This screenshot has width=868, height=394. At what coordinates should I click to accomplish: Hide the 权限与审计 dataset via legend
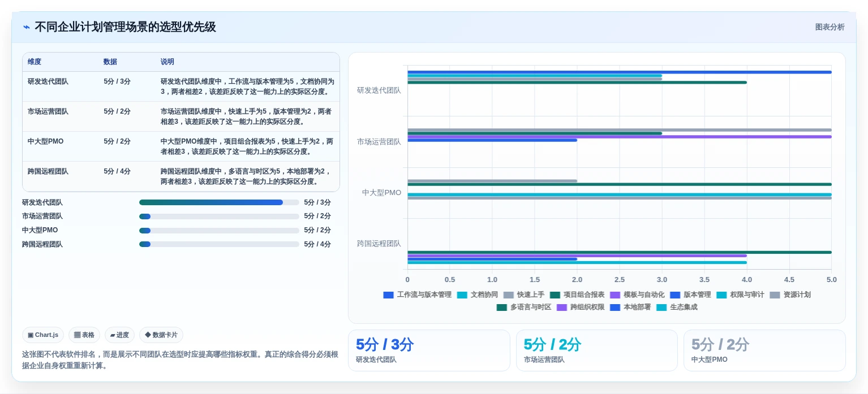click(740, 295)
